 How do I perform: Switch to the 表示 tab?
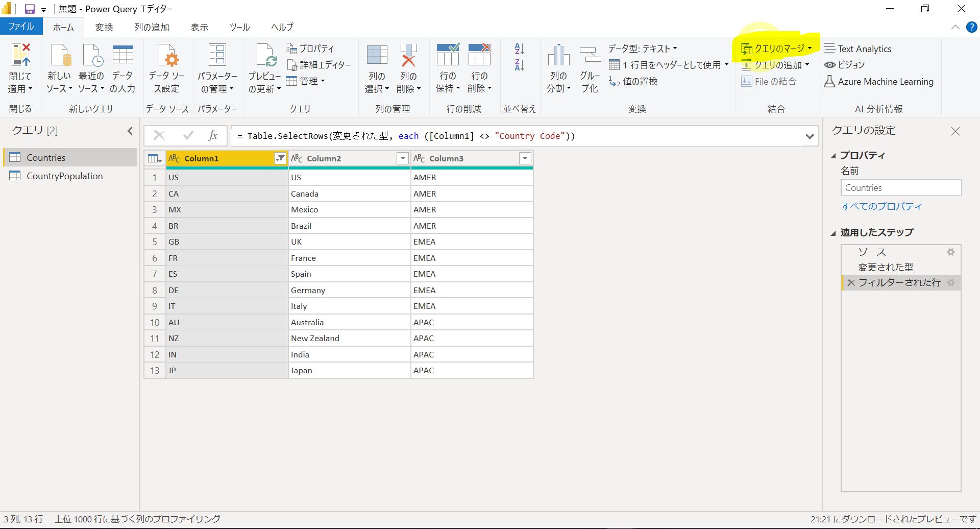pyautogui.click(x=200, y=27)
